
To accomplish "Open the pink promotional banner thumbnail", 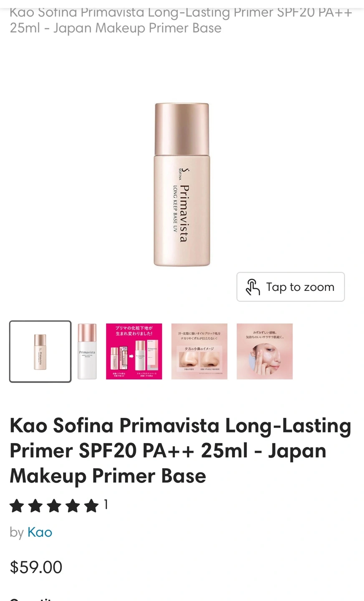I will (134, 351).
